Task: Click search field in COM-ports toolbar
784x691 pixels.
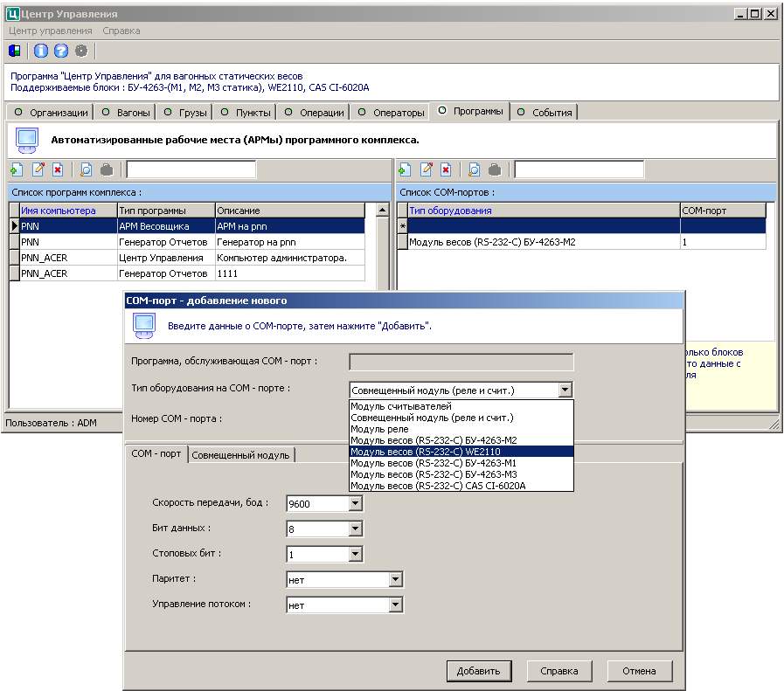Action: (579, 169)
